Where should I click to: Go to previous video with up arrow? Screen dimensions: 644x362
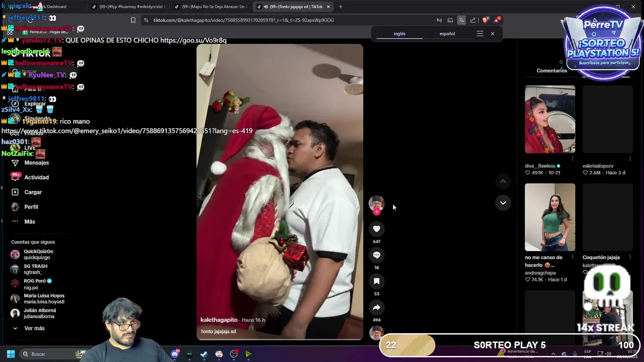(x=503, y=181)
